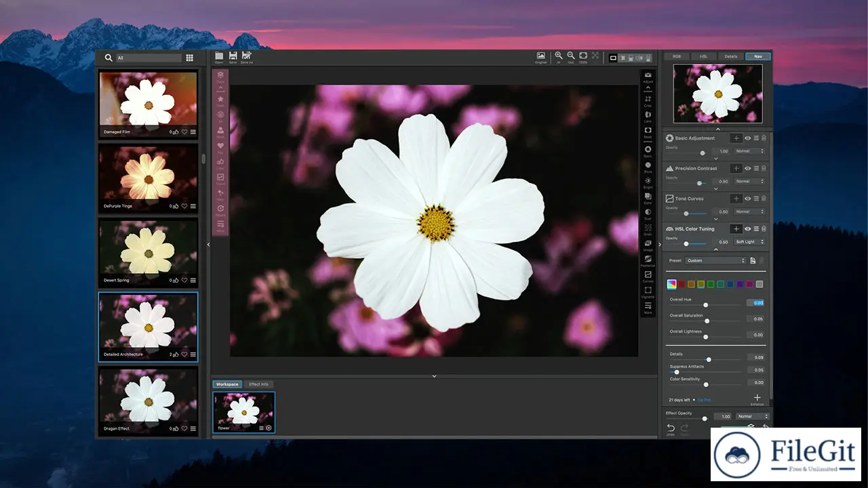Click the fit-to-screen expand icon
868x488 pixels.
point(595,56)
